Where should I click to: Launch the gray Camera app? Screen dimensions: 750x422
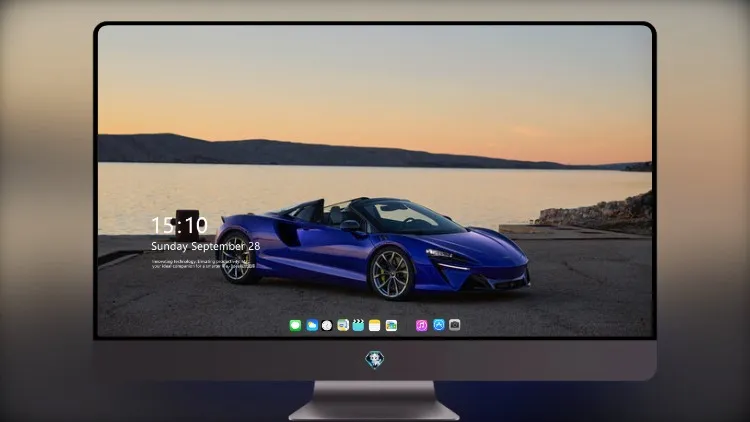tap(454, 325)
